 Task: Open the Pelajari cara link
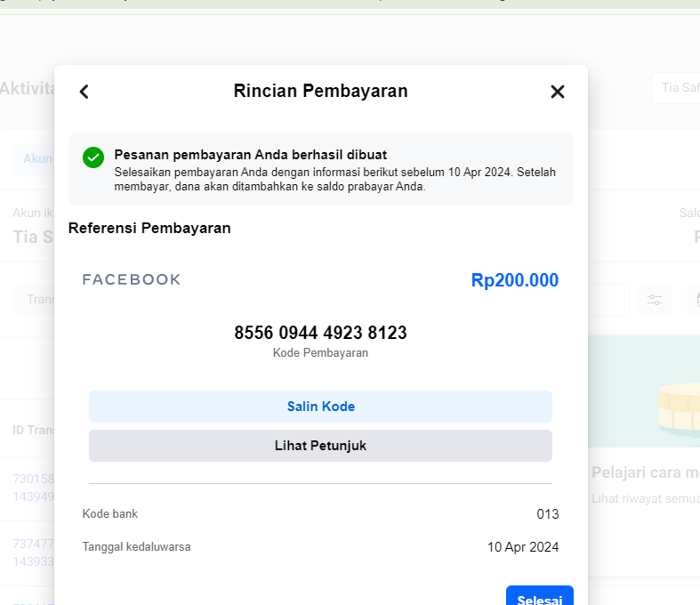(645, 472)
